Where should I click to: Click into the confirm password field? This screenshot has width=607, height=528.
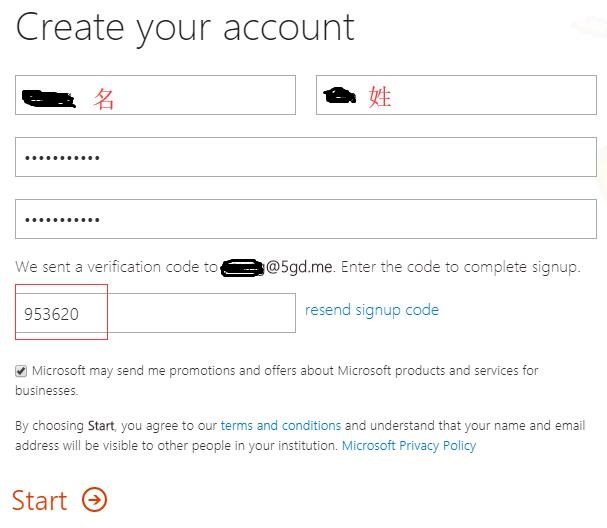coord(306,219)
